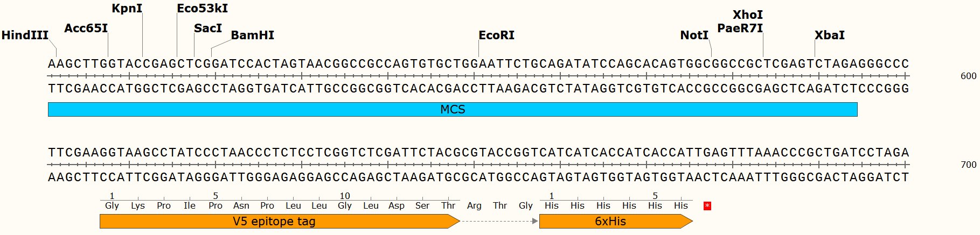The width and height of the screenshot is (980, 235).
Task: Click the dashed linker arrow between tags
Action: (499, 221)
